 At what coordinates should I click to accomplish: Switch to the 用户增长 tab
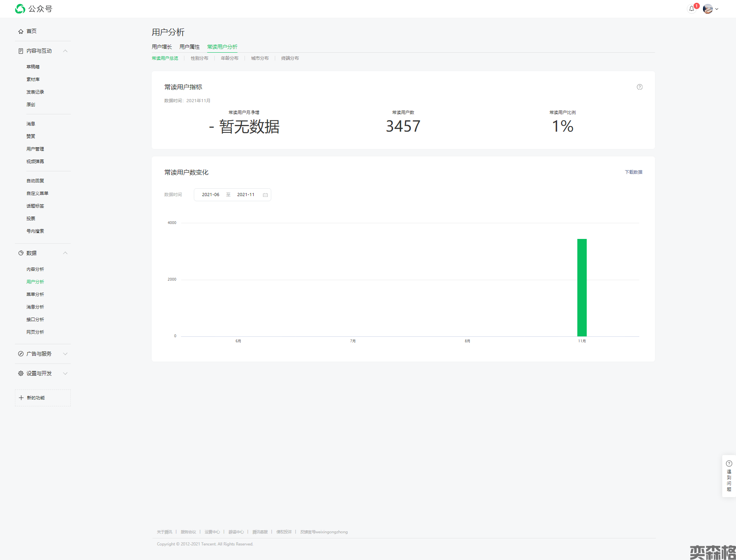tap(162, 47)
